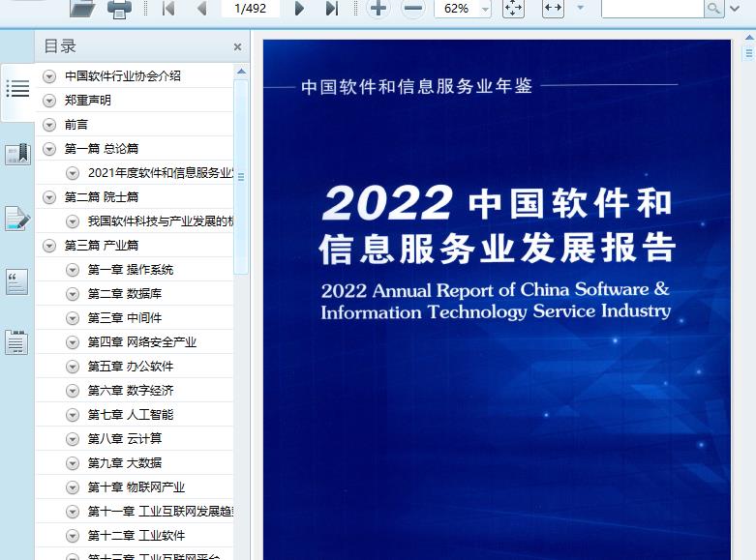Viewport: 756px width, 560px height.
Task: Go to the next page
Action: [x=299, y=8]
